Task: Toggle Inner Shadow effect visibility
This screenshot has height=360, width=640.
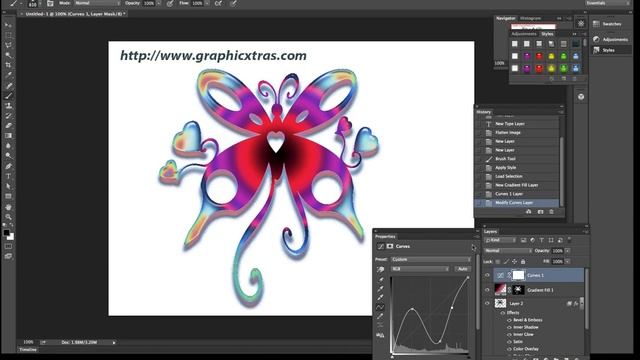Action: coord(509,327)
